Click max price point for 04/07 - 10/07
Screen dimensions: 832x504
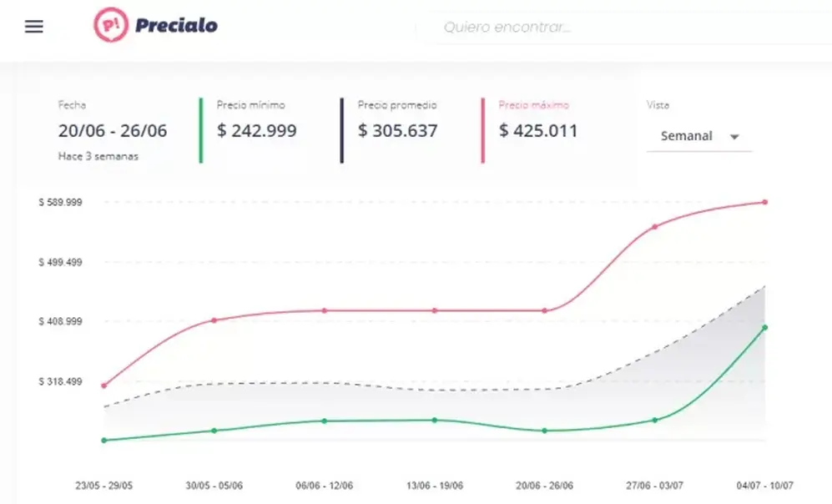pyautogui.click(x=765, y=202)
